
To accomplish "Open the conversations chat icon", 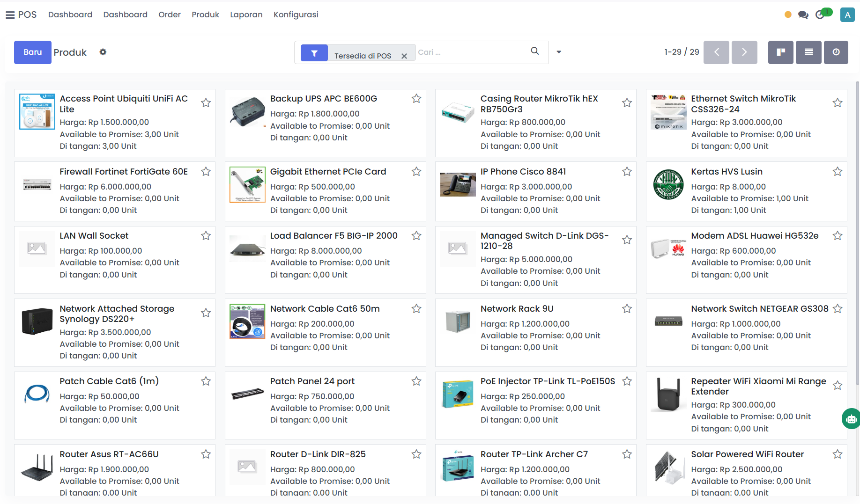I will click(803, 15).
